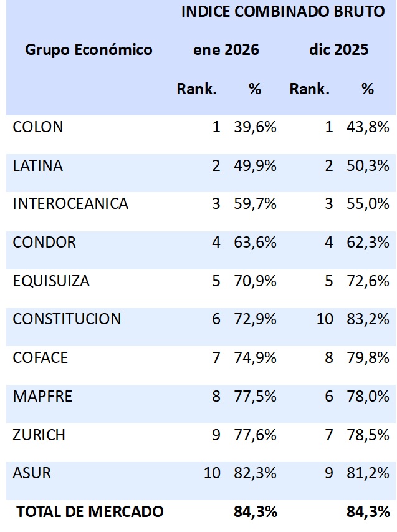Click the INDICE COMBINADO BRUTO title
Image resolution: width=397 pixels, height=532 pixels.
283,12
